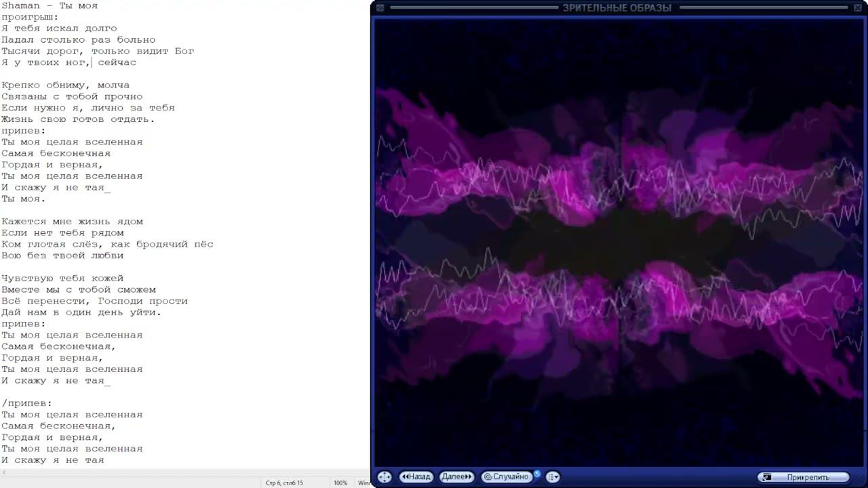Click the Прикрепить dock button

click(x=804, y=477)
